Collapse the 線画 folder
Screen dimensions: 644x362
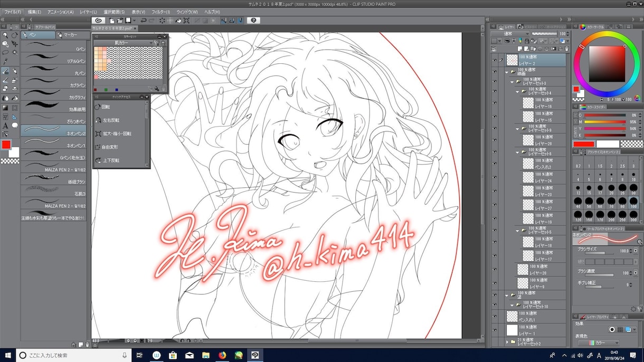coord(507,72)
